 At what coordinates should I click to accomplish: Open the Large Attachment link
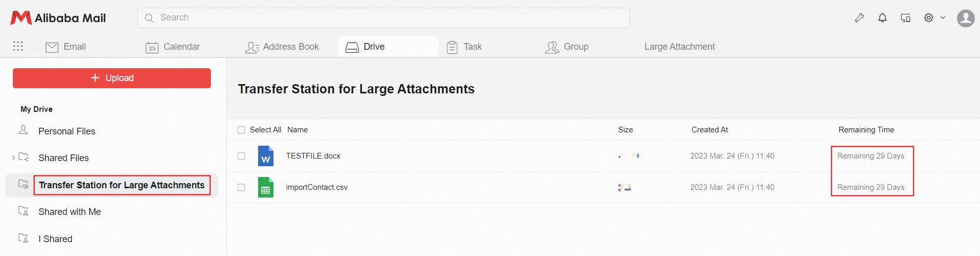click(679, 47)
